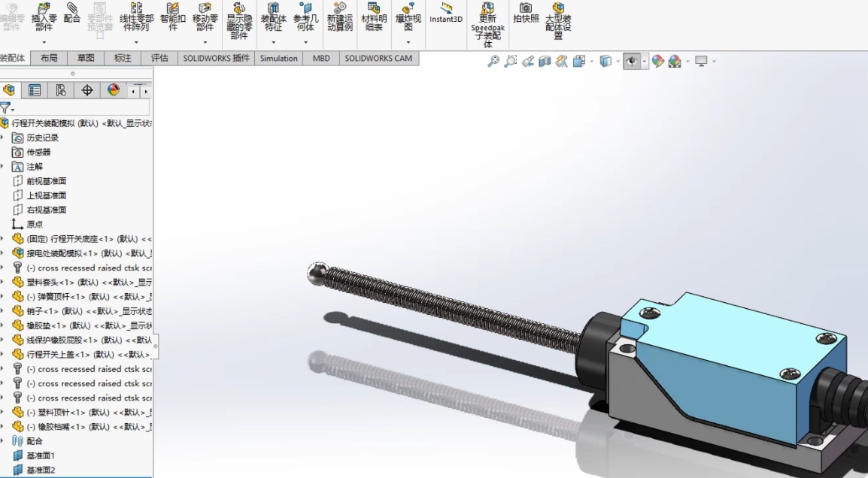Open the Insert Components (插入零部件) dropdown arrow
The image size is (868, 478).
click(44, 43)
